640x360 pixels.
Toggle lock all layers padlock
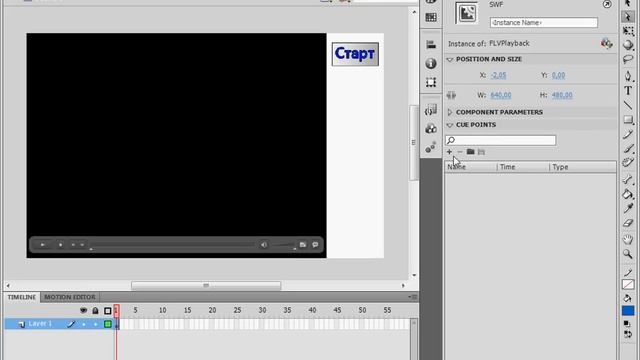click(96, 311)
